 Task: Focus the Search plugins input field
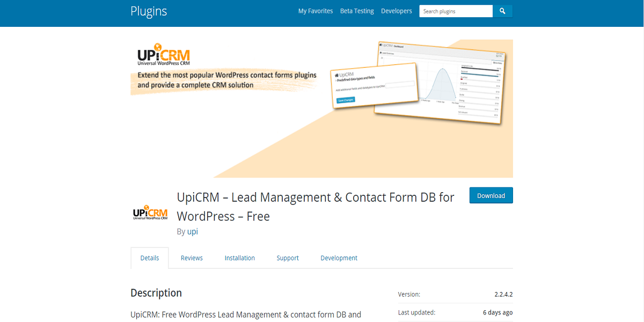[x=456, y=11]
